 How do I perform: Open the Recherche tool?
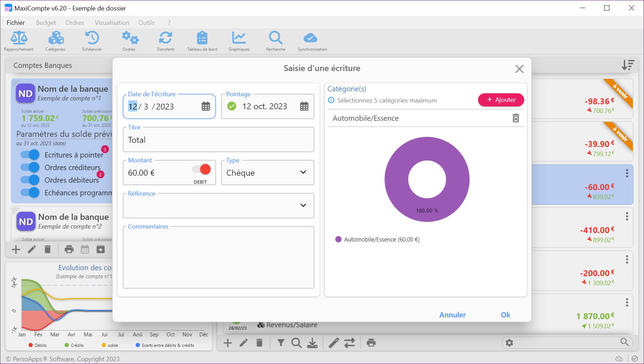point(276,41)
